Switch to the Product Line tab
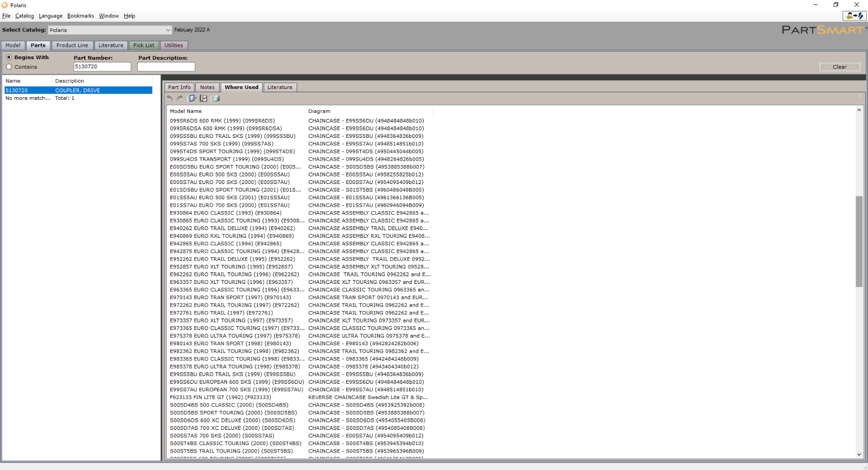 click(72, 45)
